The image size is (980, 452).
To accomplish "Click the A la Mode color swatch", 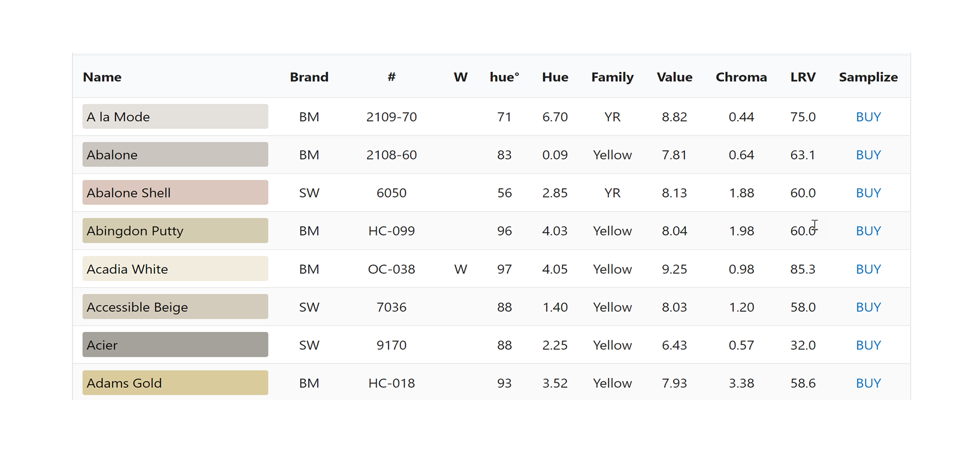I will point(175,116).
